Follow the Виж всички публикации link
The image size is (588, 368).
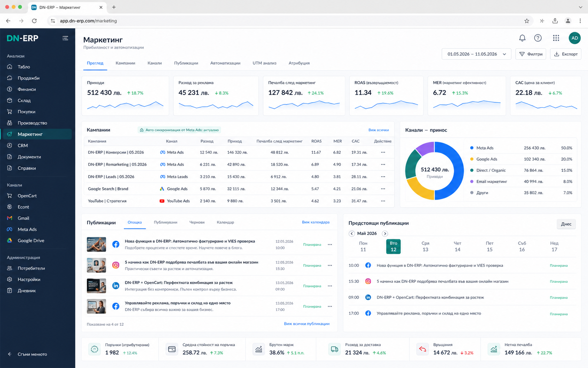[307, 323]
